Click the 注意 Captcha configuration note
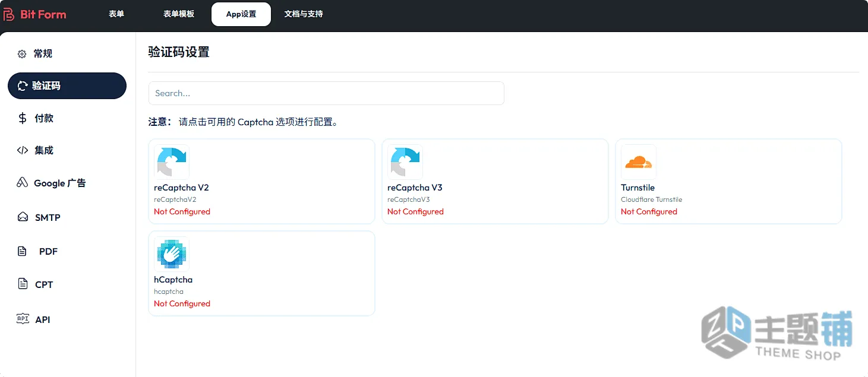Screen dimensions: 868x377 tap(244, 122)
